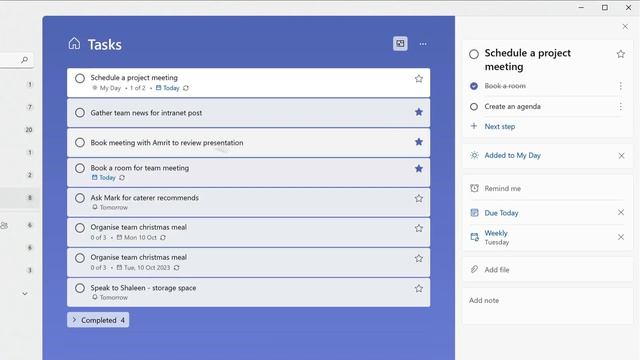
Task: Click the search magnifier icon in sidebar
Action: (x=24, y=60)
